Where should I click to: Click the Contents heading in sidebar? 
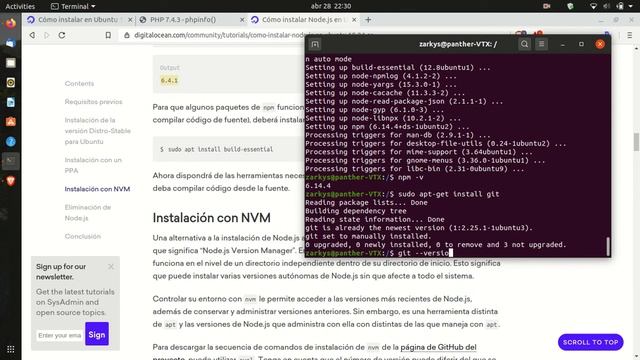[x=79, y=83]
